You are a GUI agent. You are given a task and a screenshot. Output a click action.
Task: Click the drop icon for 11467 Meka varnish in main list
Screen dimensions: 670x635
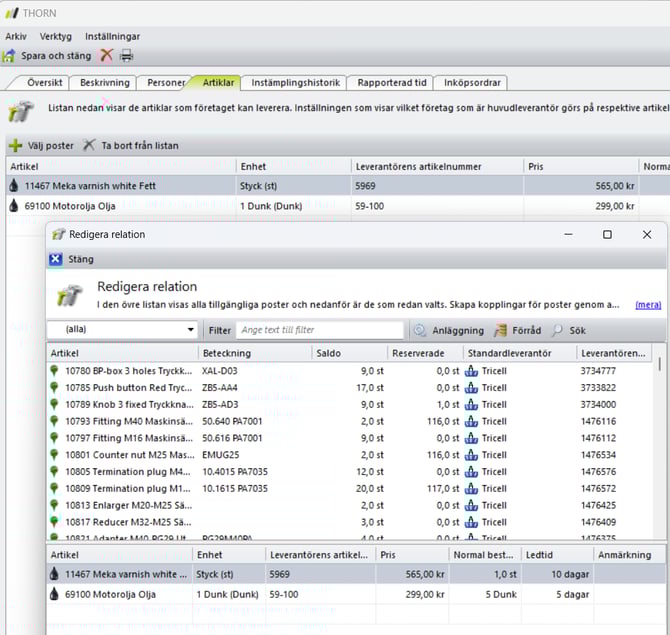point(14,185)
